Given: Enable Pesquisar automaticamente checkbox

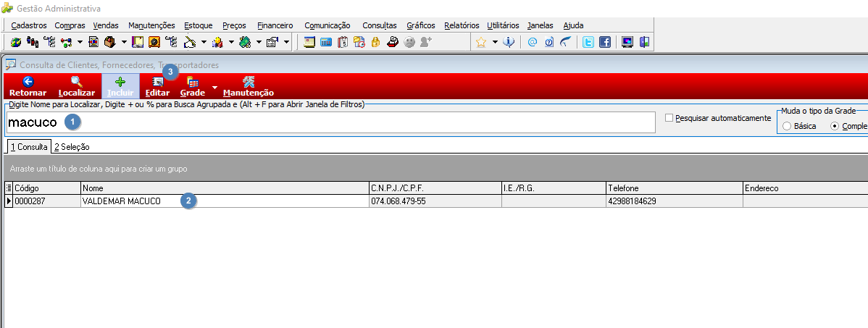Looking at the screenshot, I should pyautogui.click(x=669, y=118).
